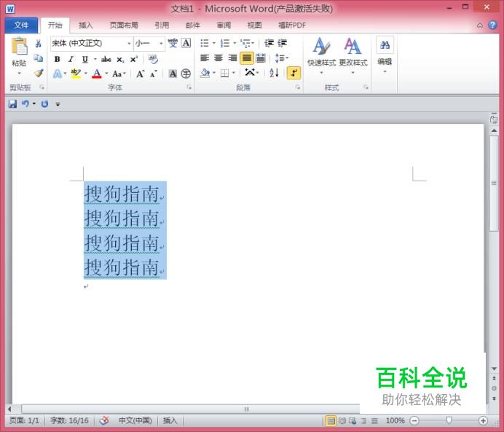
Task: Toggle underline formatting
Action: [85, 59]
